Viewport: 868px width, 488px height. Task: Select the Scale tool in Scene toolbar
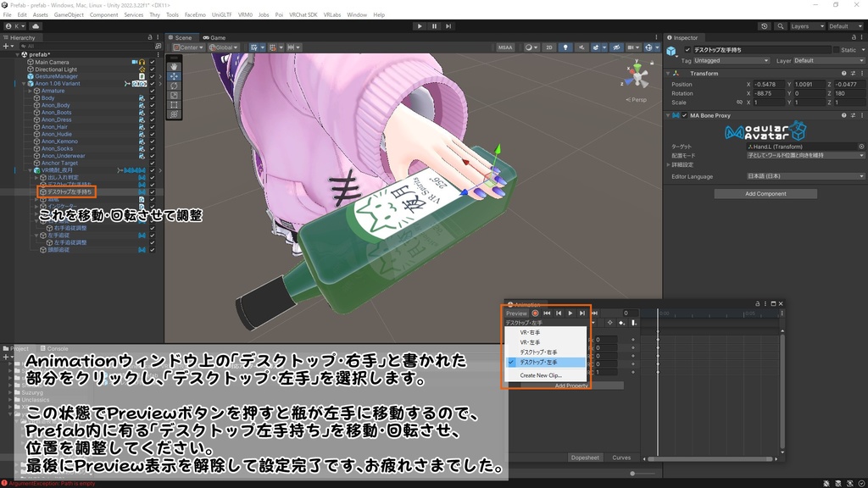coord(175,95)
